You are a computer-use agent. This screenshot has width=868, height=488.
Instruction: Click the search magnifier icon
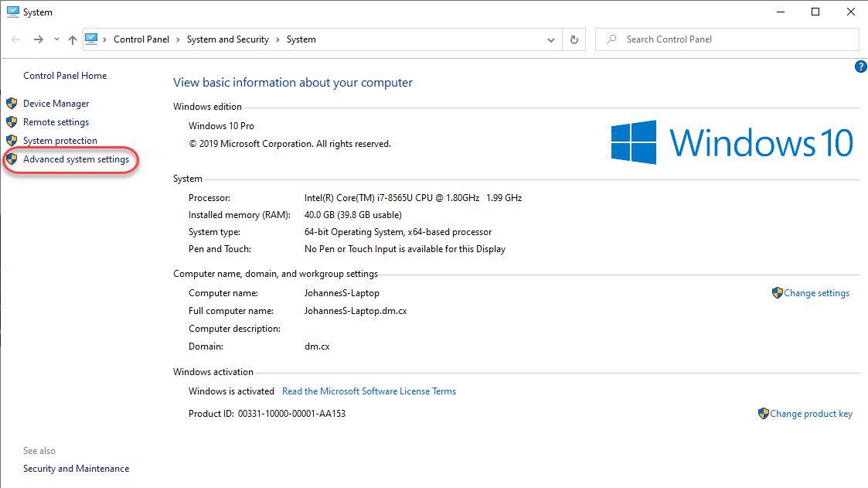[x=611, y=39]
